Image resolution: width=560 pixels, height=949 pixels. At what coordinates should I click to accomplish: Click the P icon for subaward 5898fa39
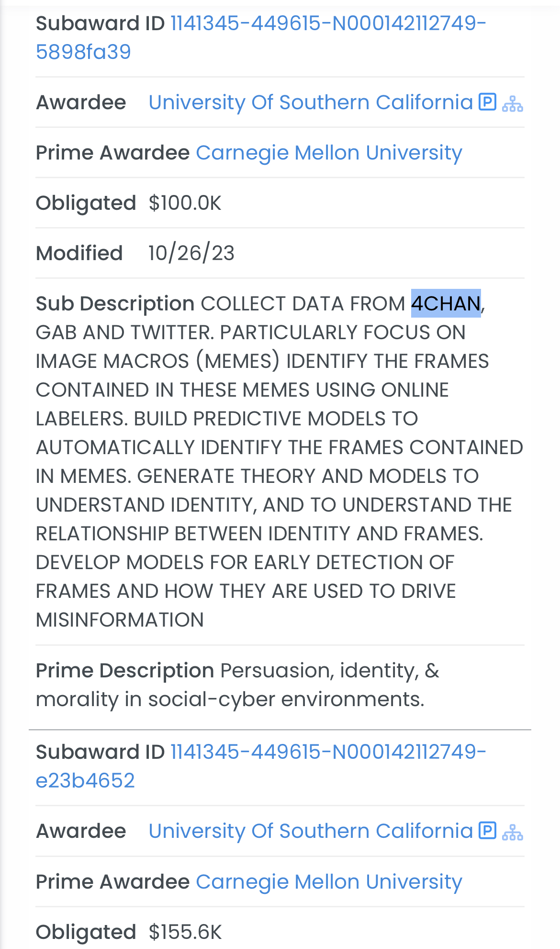click(488, 102)
